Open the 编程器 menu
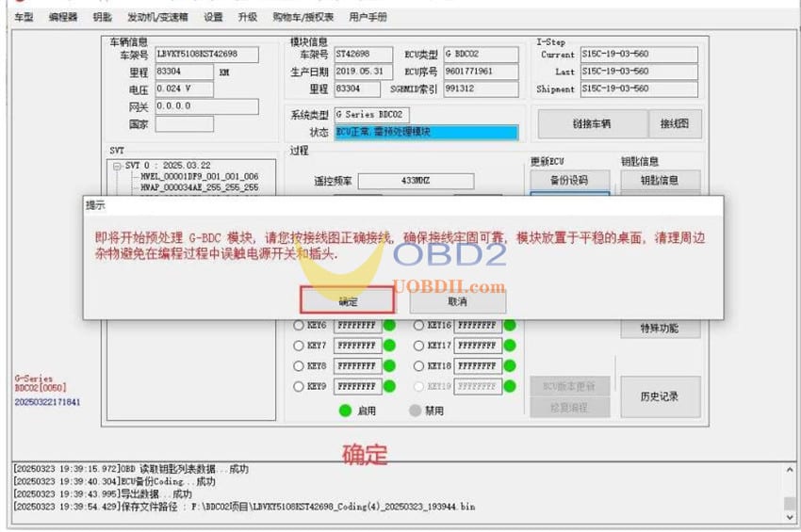 pyautogui.click(x=63, y=17)
